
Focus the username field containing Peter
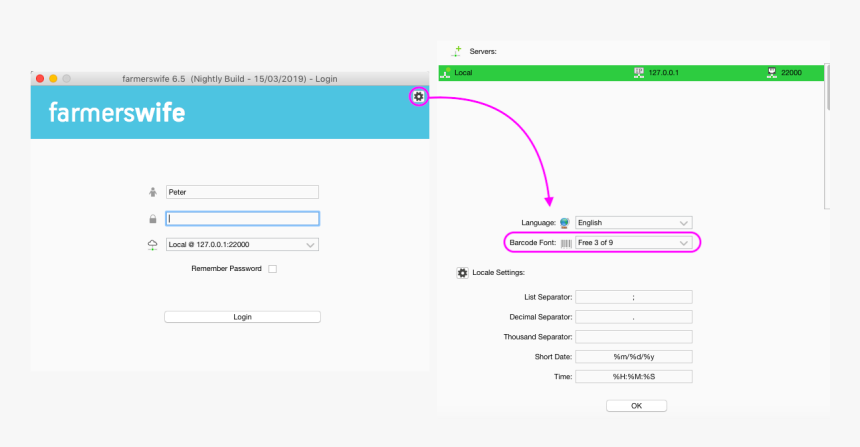[242, 192]
